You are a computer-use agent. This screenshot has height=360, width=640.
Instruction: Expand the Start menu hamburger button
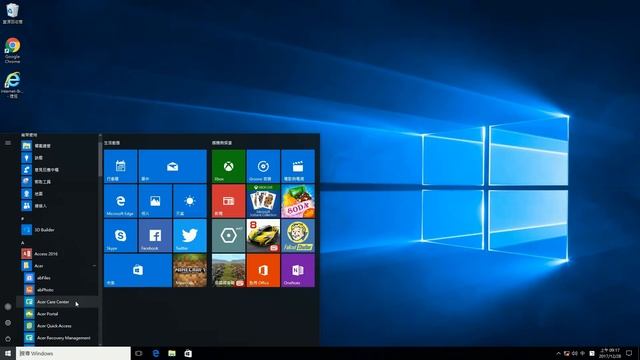point(8,143)
